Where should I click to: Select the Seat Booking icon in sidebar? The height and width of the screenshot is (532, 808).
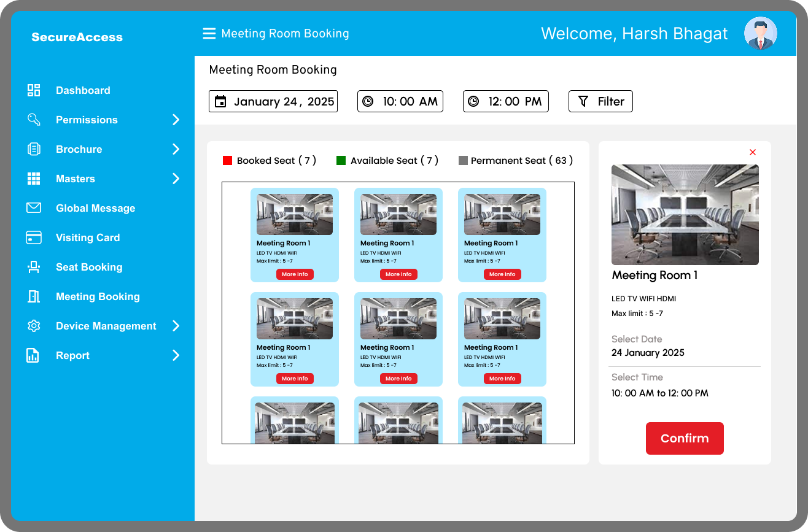(x=34, y=267)
